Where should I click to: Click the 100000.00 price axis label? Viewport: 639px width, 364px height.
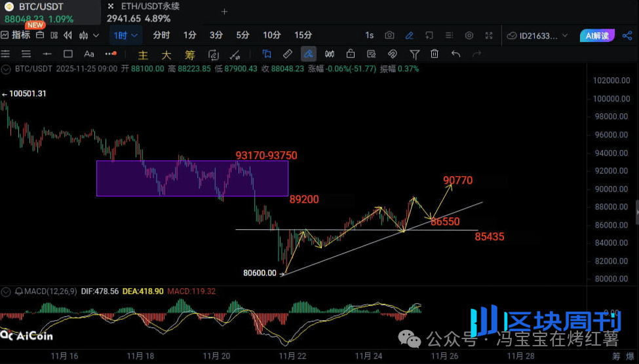tap(611, 99)
